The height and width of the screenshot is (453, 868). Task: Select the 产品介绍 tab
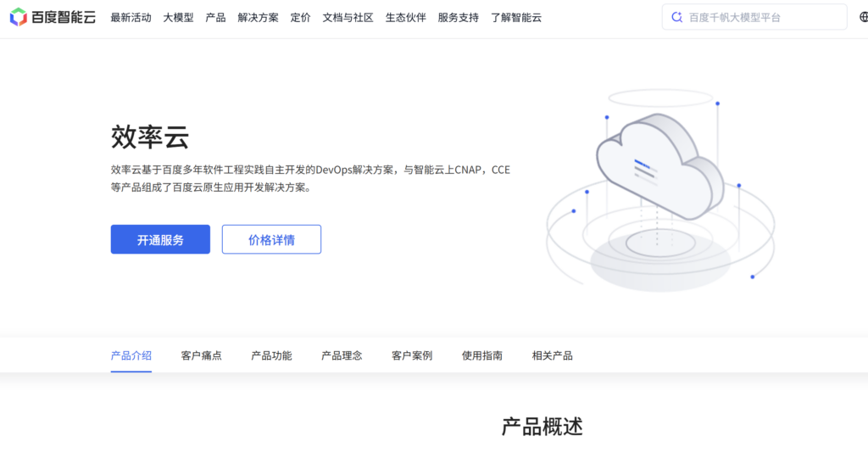(x=131, y=355)
